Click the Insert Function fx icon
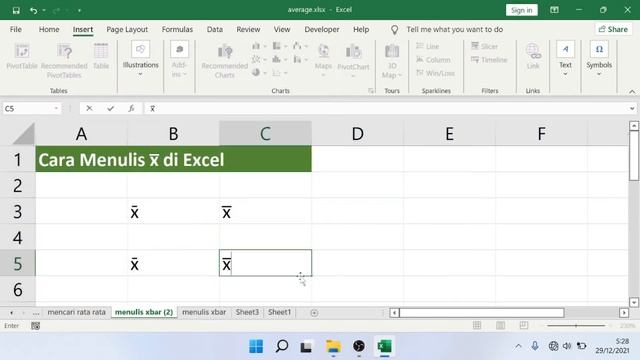Viewport: 640px width, 360px height. tap(131, 108)
